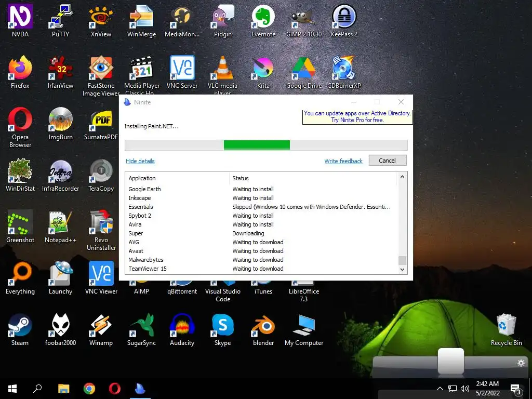Launch Firefox desktop icon
The height and width of the screenshot is (399, 532).
pos(20,72)
